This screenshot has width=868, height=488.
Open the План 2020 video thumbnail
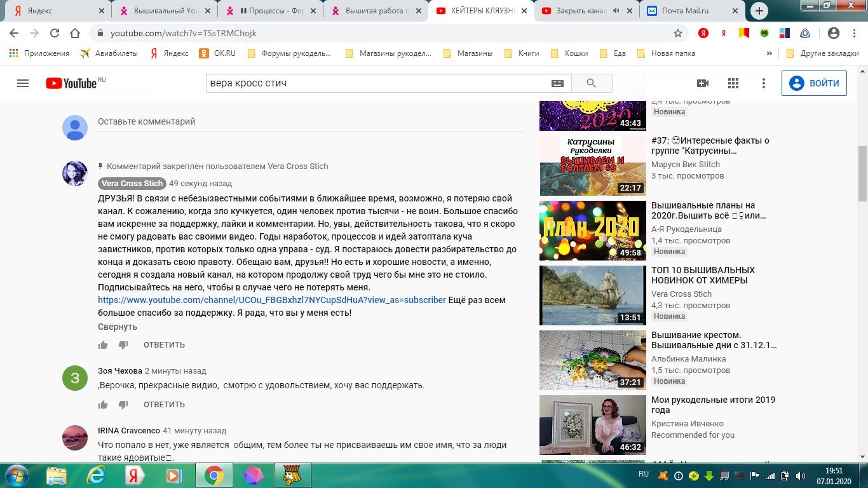tap(592, 230)
